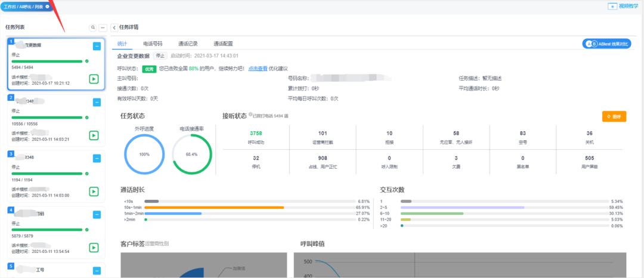Click blue minus button on task card 3
Image resolution: width=644 pixels, height=278 pixels.
97,158
